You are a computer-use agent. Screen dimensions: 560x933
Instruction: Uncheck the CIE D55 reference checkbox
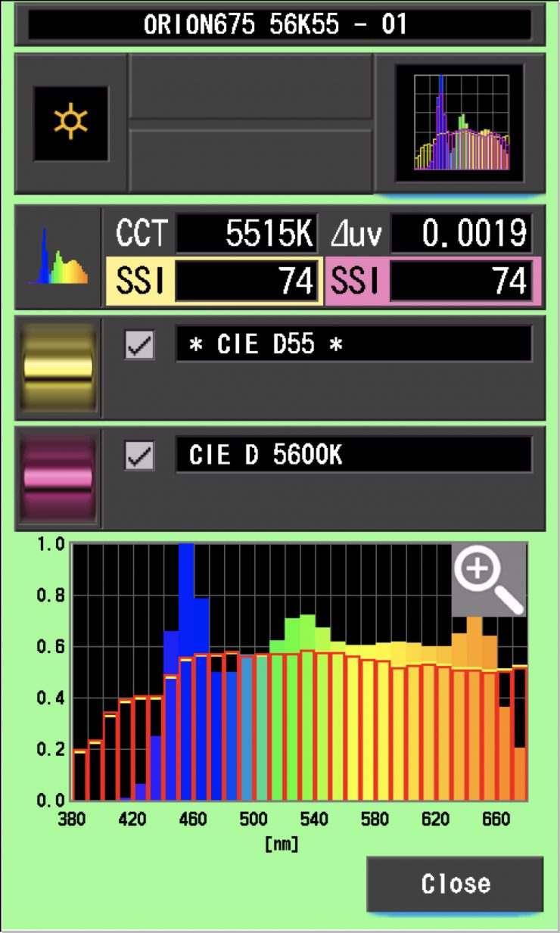tap(139, 345)
